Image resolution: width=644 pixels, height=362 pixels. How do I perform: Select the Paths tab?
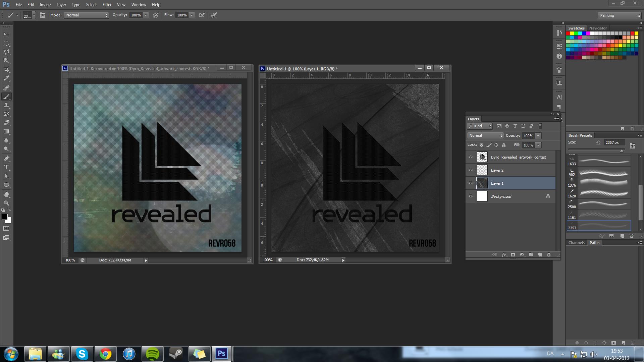(594, 242)
